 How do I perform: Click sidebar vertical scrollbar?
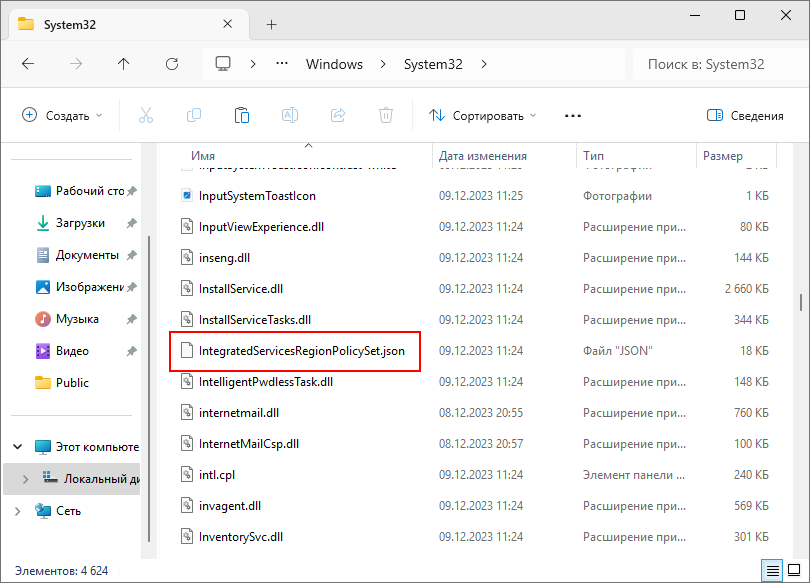[x=149, y=388]
